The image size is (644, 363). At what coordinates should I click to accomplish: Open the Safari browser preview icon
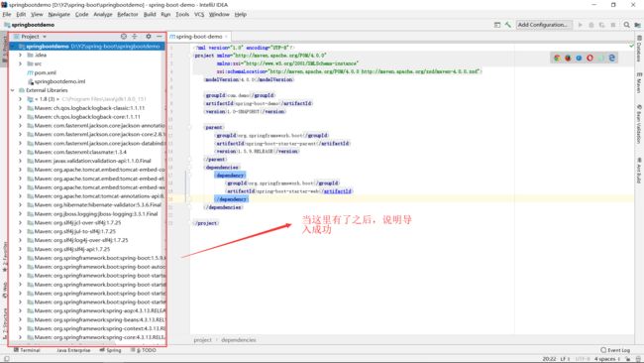point(580,58)
